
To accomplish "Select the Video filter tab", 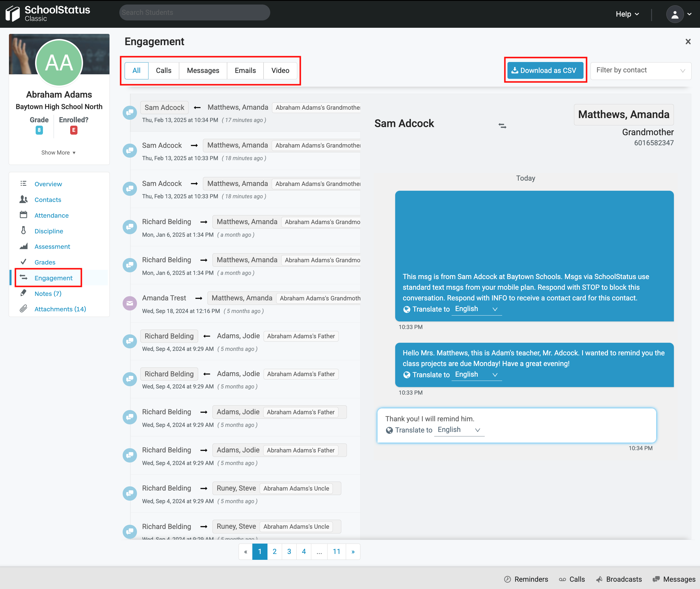I will point(280,70).
